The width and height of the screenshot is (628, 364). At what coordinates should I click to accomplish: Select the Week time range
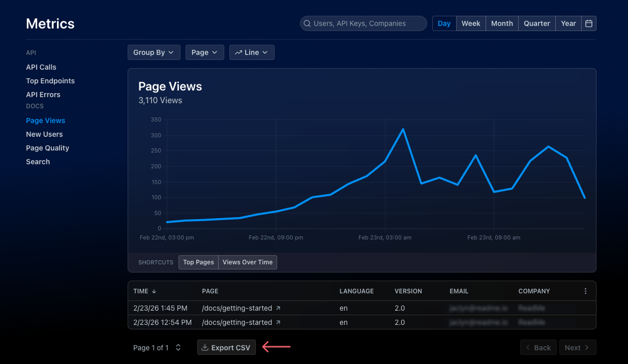471,23
